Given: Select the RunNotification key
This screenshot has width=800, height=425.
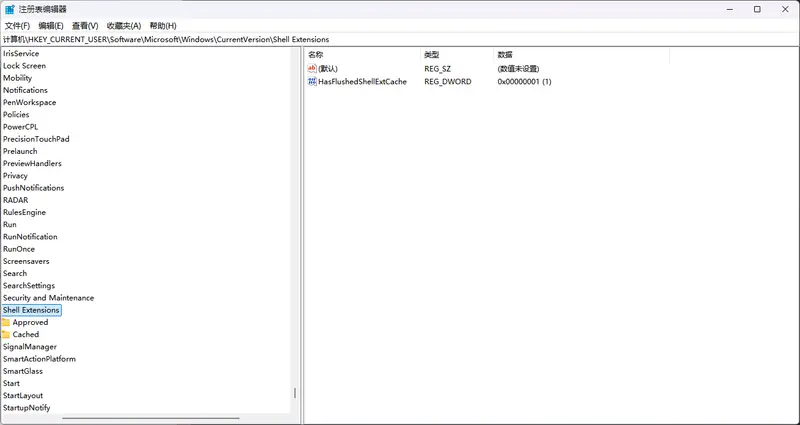Looking at the screenshot, I should click(30, 237).
